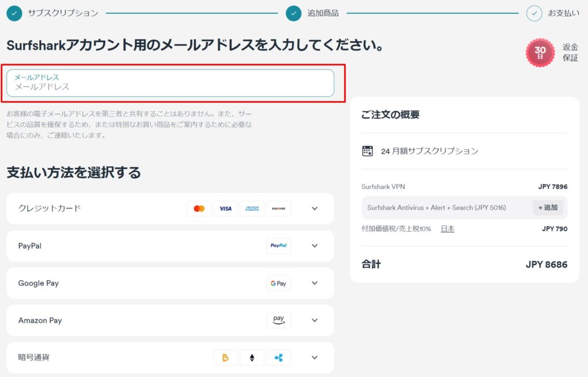Click the calendar icon beside the subscription
588x377 pixels.
point(366,150)
